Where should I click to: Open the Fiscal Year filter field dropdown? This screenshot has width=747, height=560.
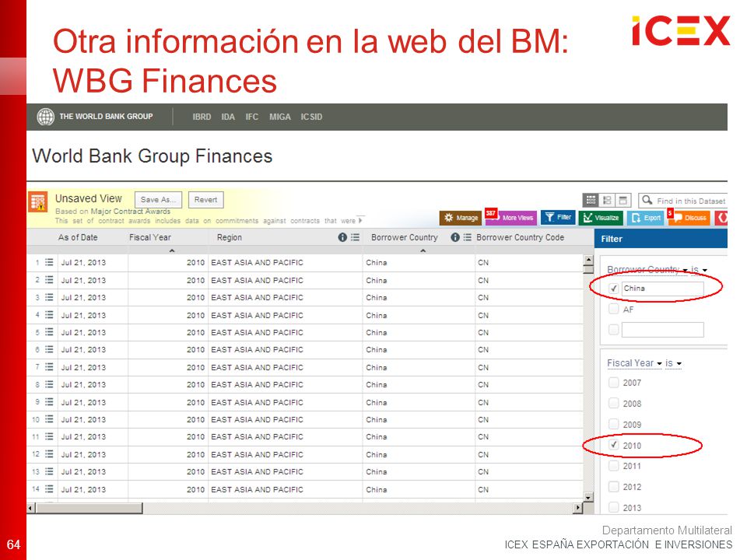[634, 363]
